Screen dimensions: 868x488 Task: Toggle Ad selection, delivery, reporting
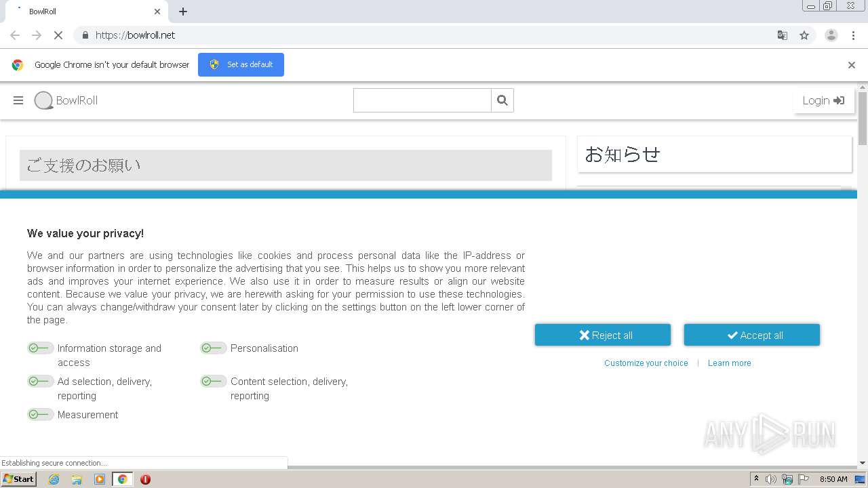40,381
